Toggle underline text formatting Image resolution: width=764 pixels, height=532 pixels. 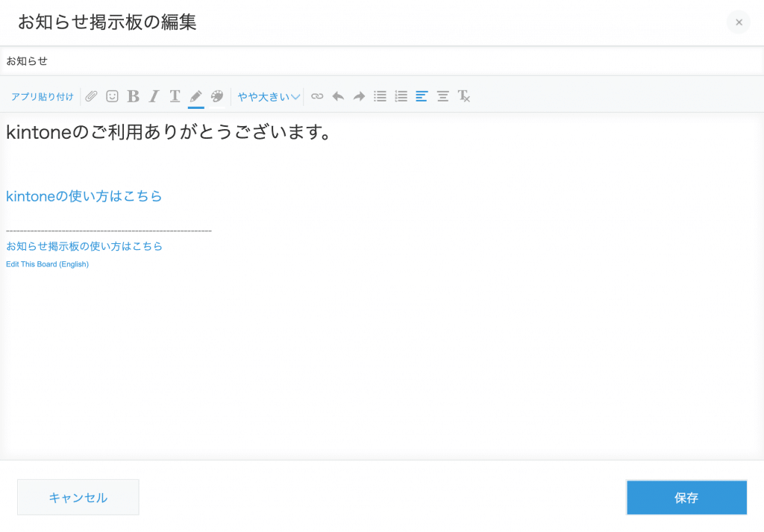click(175, 96)
